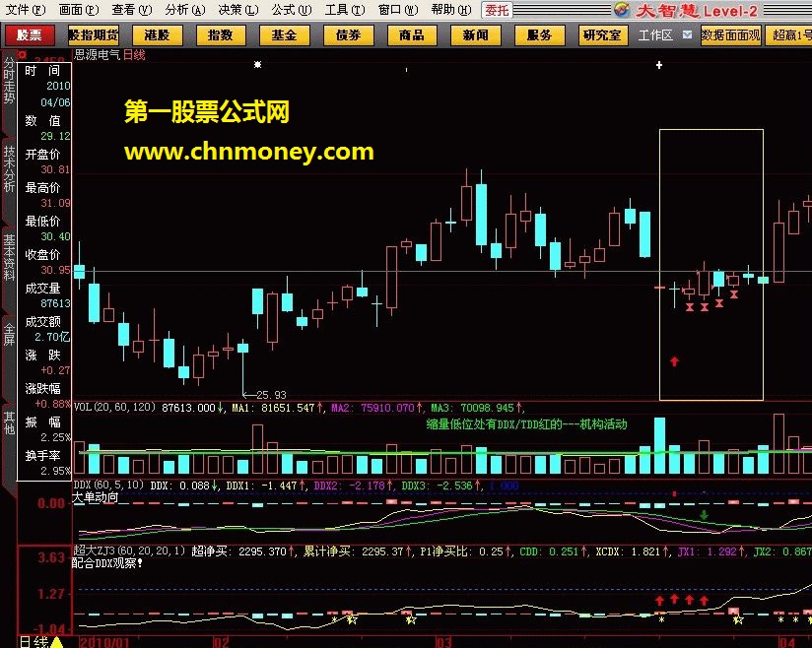Click the 收盘价 value 30.95
This screenshot has width=812, height=648.
click(55, 270)
